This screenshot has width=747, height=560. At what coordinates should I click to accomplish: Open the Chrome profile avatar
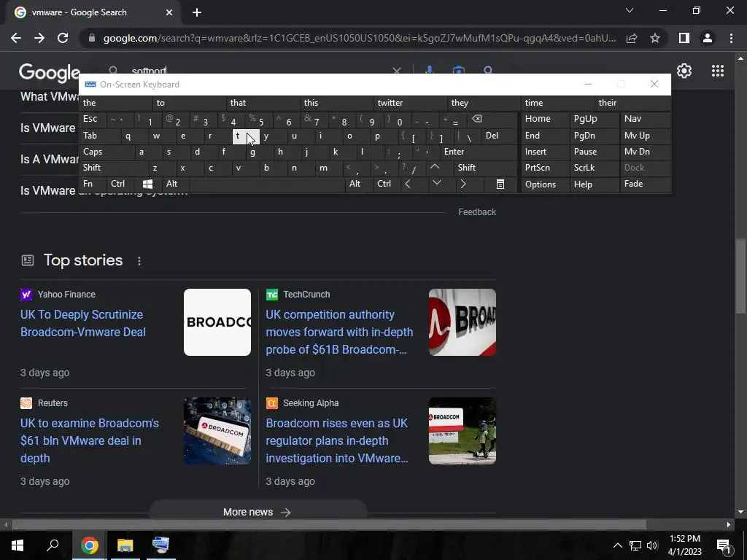708,38
